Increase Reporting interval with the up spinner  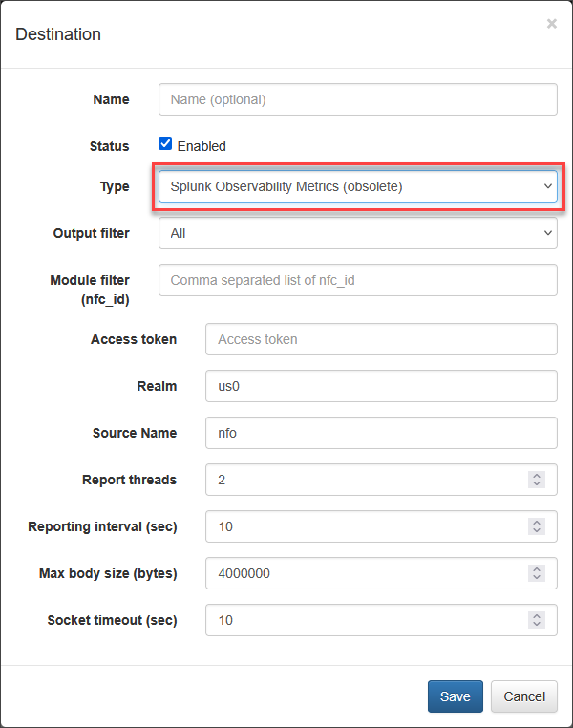click(x=537, y=523)
